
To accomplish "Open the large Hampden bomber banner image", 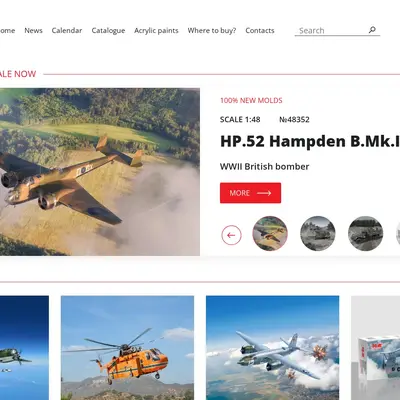I will coord(100,172).
